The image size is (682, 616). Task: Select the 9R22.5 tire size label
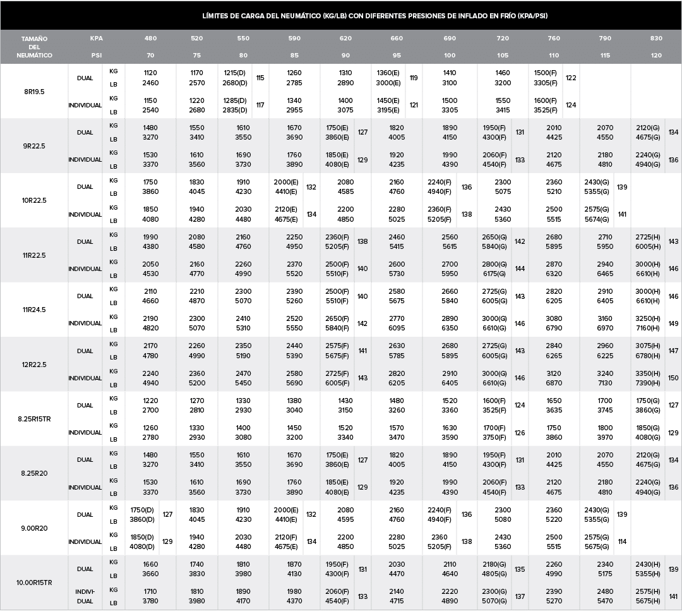[x=34, y=146]
